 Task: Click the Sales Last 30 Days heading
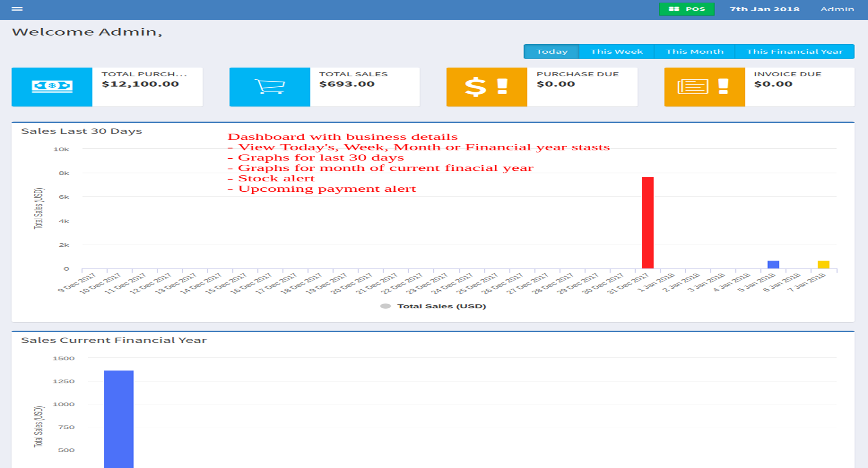click(82, 131)
